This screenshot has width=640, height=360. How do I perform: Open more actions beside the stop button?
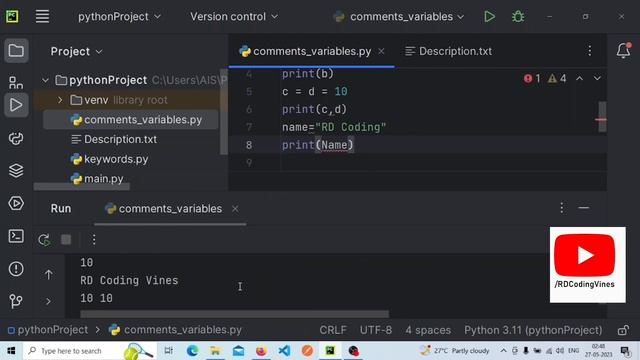(x=94, y=240)
